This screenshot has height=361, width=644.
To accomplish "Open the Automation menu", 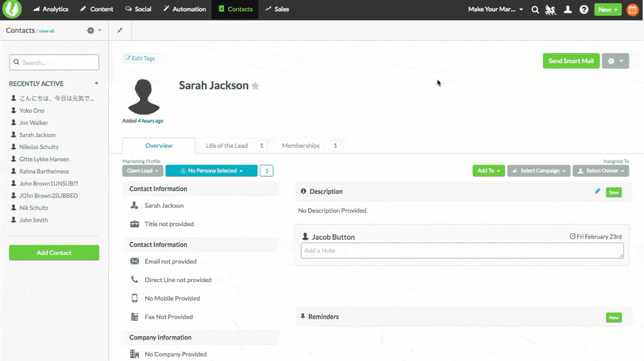I will tap(184, 9).
